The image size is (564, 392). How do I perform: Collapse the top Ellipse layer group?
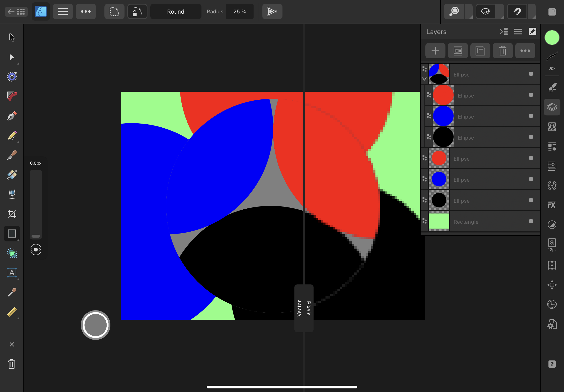(x=424, y=79)
